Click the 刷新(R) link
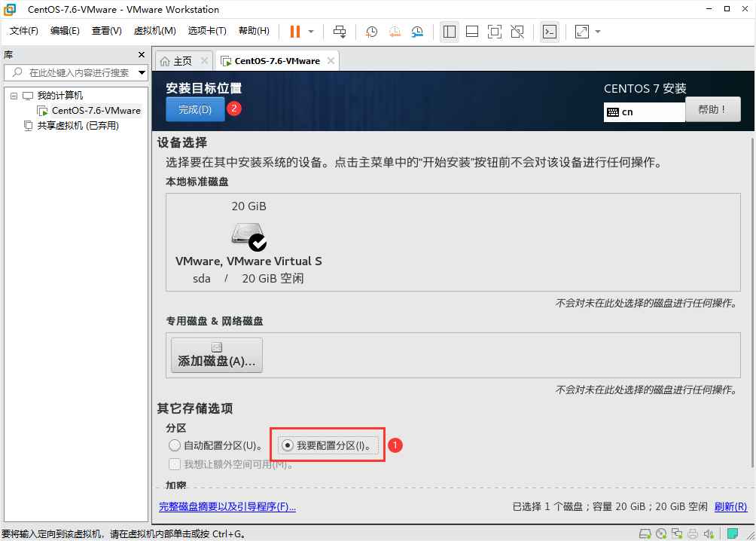This screenshot has width=756, height=541. [731, 507]
